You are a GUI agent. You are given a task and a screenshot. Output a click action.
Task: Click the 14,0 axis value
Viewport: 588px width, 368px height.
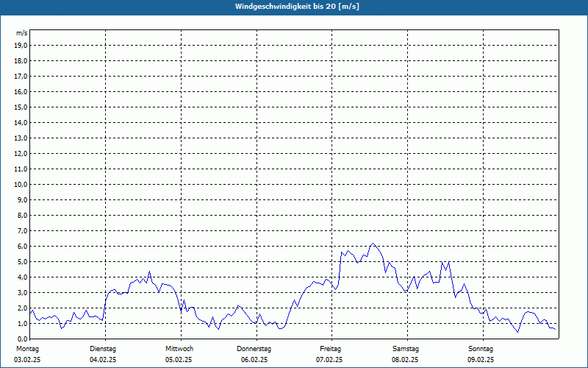pyautogui.click(x=21, y=122)
